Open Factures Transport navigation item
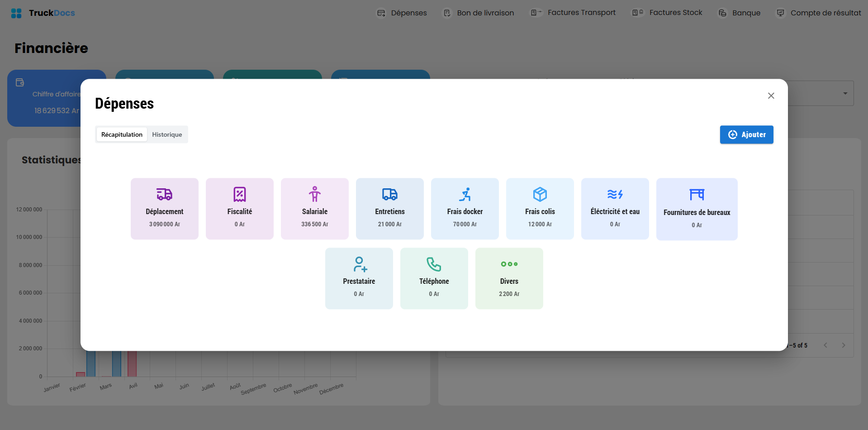Viewport: 868px width, 430px height. [x=574, y=13]
